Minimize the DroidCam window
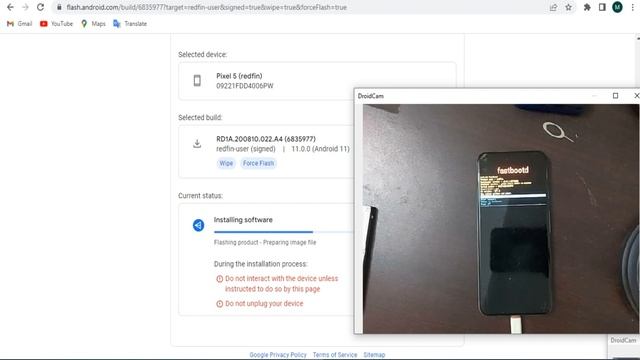The width and height of the screenshot is (640, 360). pos(594,96)
